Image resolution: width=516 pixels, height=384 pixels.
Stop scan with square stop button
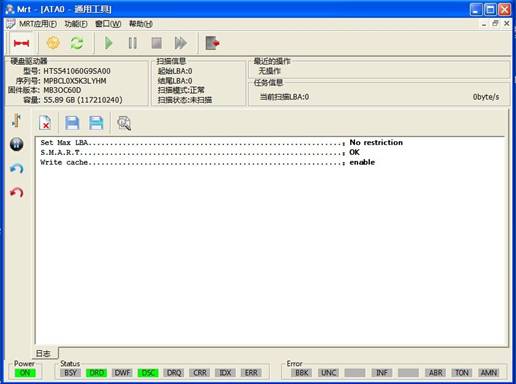point(157,43)
